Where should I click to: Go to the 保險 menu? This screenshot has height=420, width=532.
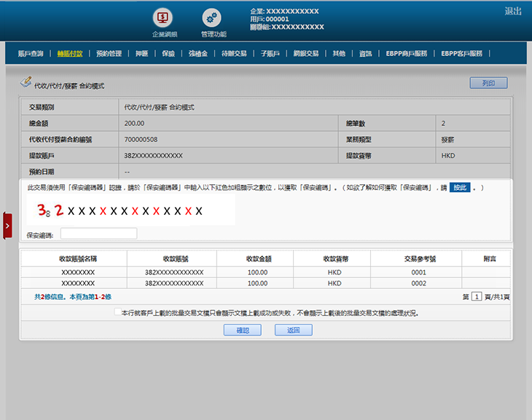[168, 53]
